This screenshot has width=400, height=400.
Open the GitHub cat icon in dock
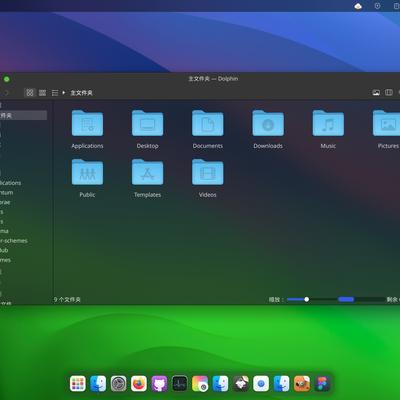click(159, 384)
